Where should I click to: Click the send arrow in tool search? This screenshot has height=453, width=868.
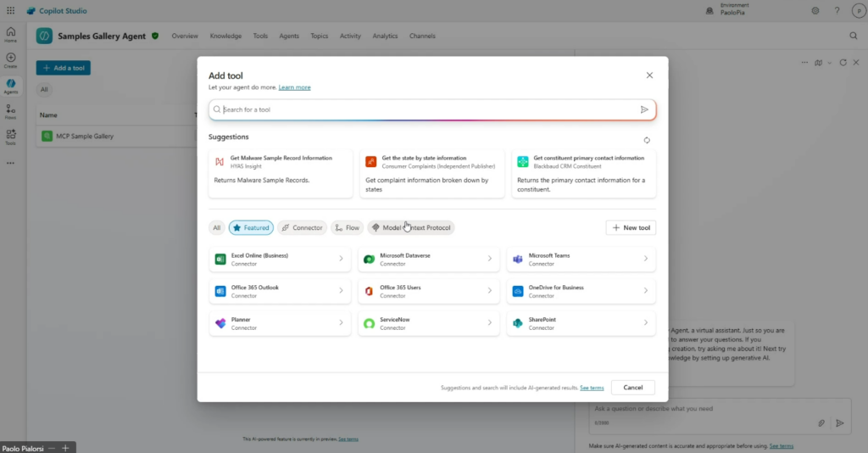click(644, 109)
